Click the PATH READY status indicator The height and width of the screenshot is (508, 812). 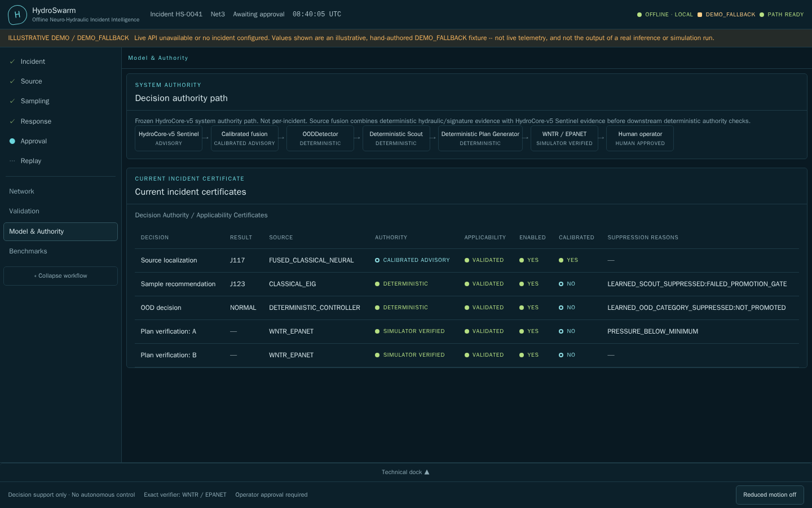(782, 15)
